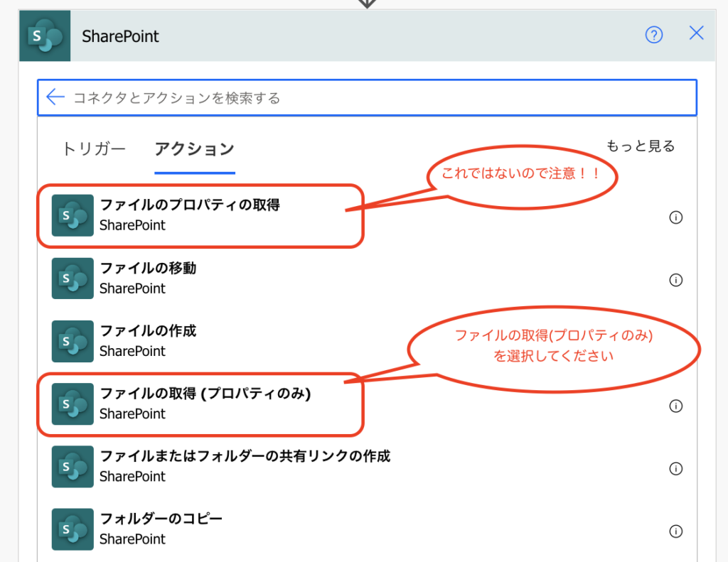The image size is (728, 562).
Task: Choose the ファイルのプロパティの取得 action
Action: (x=367, y=215)
